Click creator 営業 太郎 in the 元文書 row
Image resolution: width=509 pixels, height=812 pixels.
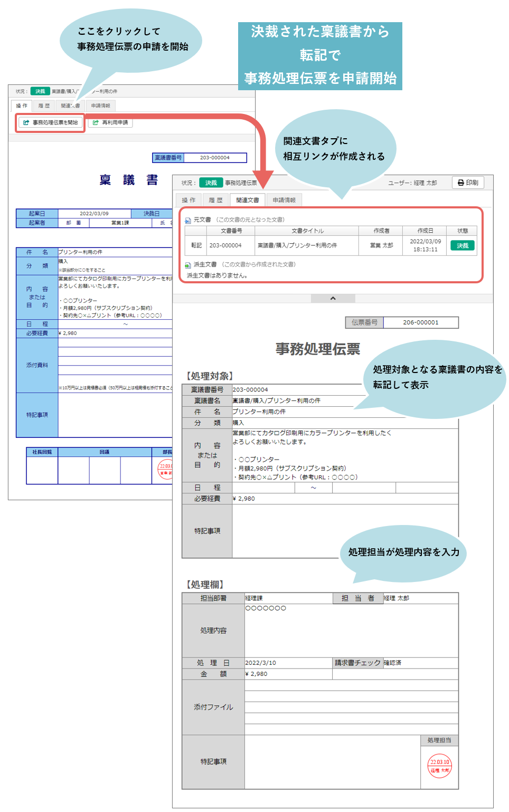pos(381,246)
